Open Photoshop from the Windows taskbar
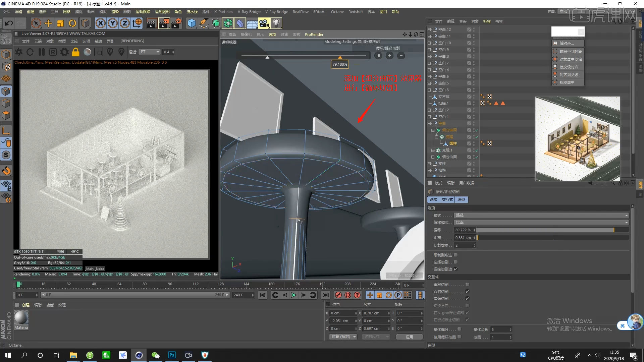Screen dimensions: 644x362 pyautogui.click(x=172, y=355)
